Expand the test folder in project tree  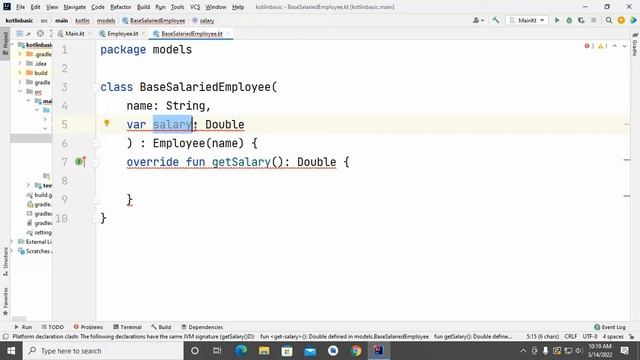[x=28, y=185]
